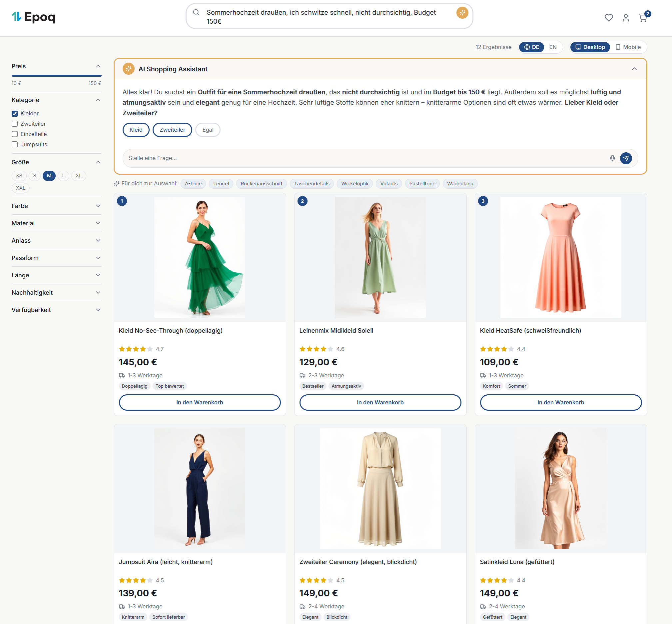The height and width of the screenshot is (624, 672).
Task: Select Mobile view
Action: click(x=628, y=47)
